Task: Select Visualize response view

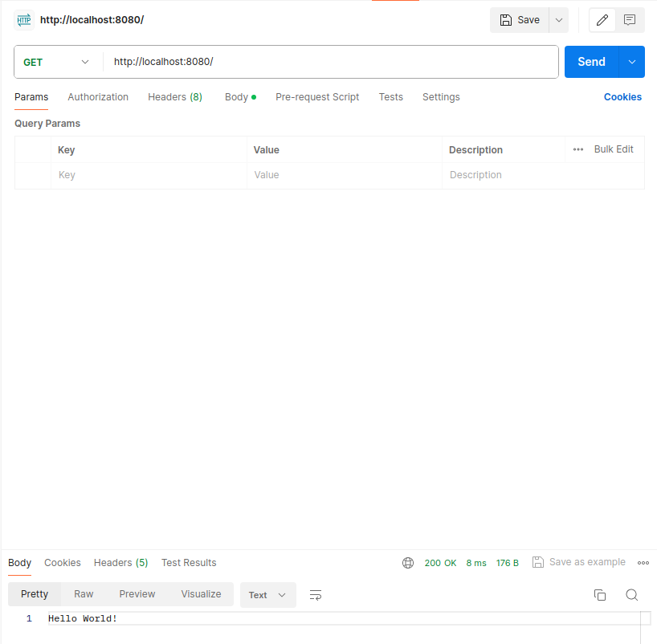Action: click(201, 594)
